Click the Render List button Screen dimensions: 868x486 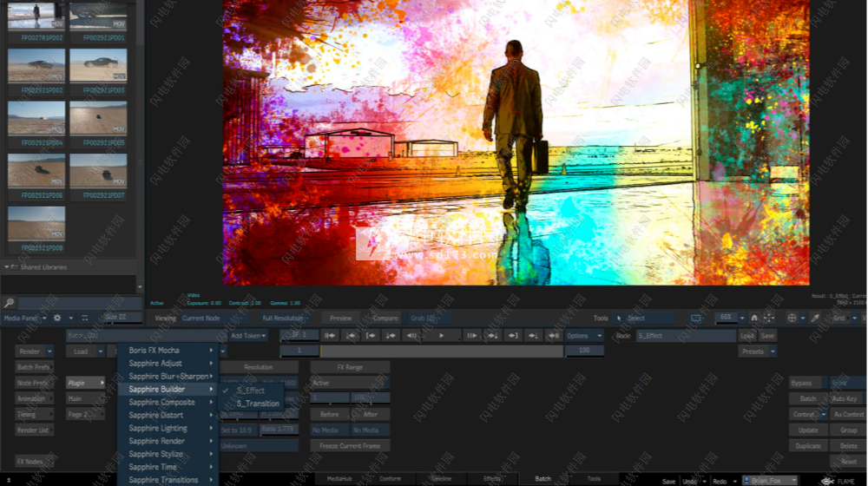(34, 430)
